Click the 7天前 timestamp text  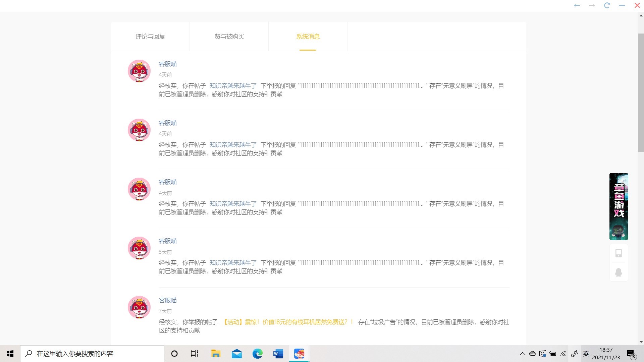(165, 311)
